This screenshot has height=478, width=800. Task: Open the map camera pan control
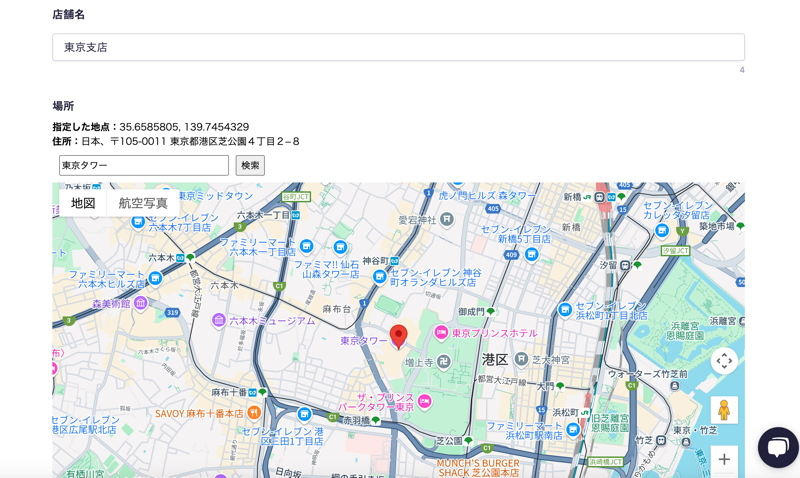(724, 361)
